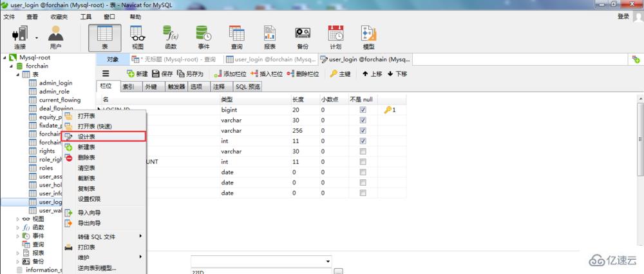
Task: Click the 保存 save toolbar button
Action: tap(163, 73)
